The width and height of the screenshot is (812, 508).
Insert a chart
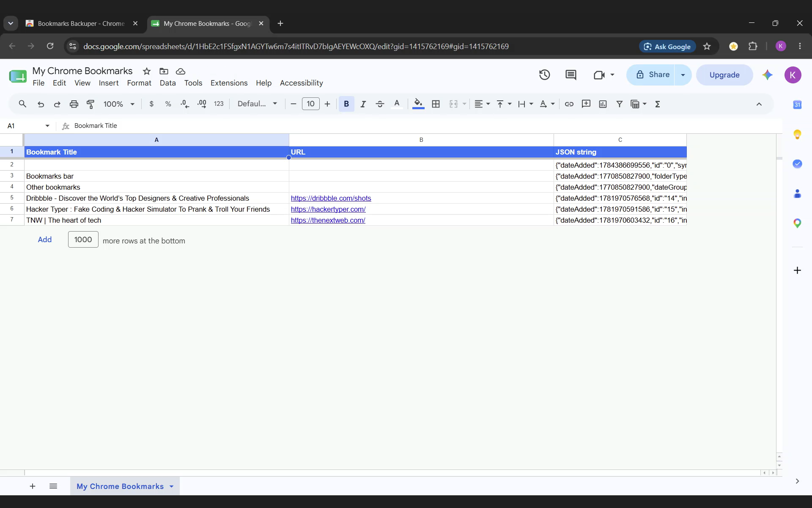[x=603, y=104]
